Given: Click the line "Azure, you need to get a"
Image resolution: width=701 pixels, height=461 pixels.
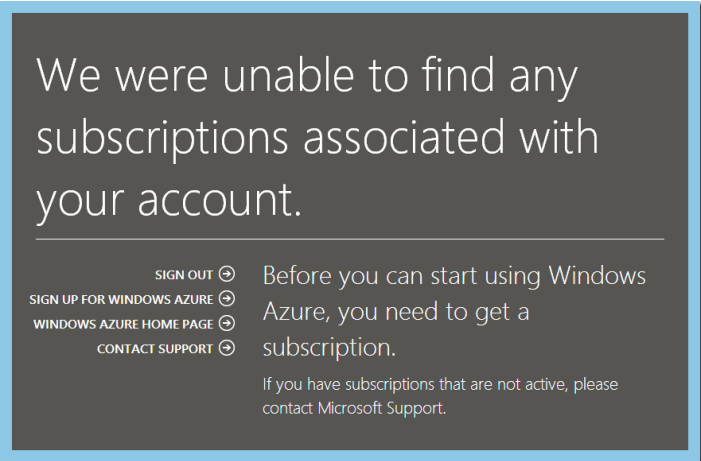Looking at the screenshot, I should click(395, 312).
